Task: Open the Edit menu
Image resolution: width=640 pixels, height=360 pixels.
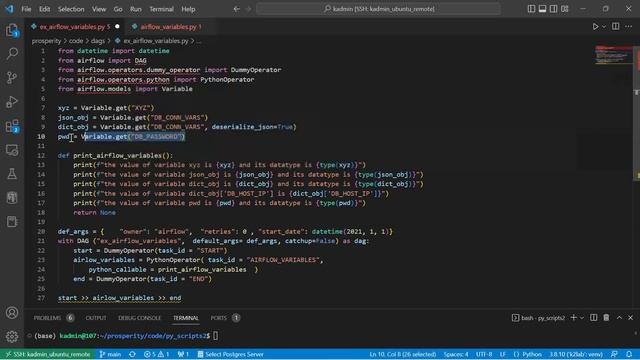Action: tap(44, 9)
